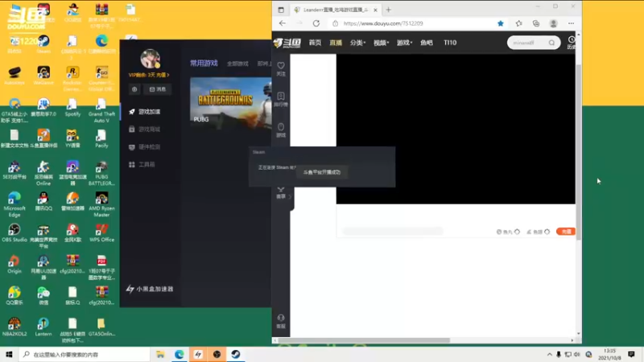Open browser favorites list icon
The image size is (644, 362).
pyautogui.click(x=518, y=23)
